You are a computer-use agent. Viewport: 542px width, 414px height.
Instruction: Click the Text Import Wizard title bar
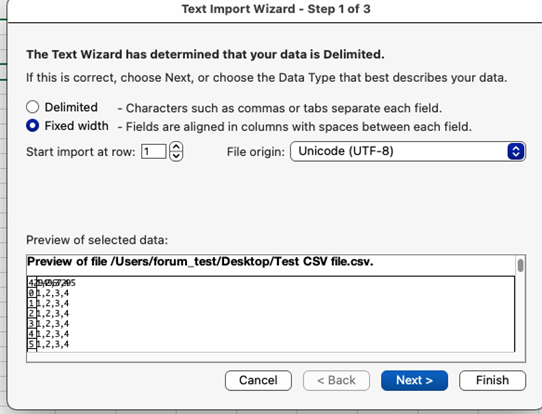tap(276, 9)
